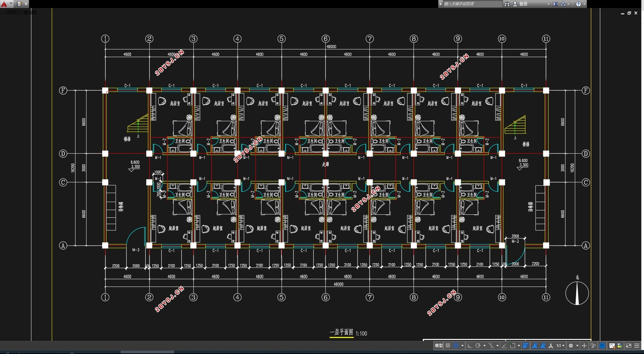This screenshot has height=354, width=644.
Task: Toggle drawing grid display
Action: 448,346
